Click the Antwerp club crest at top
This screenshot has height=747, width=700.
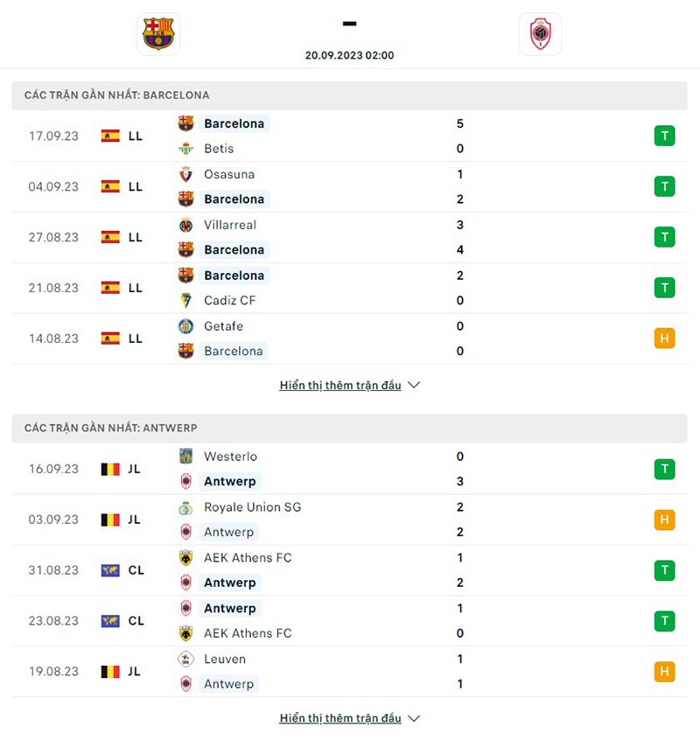click(x=540, y=33)
